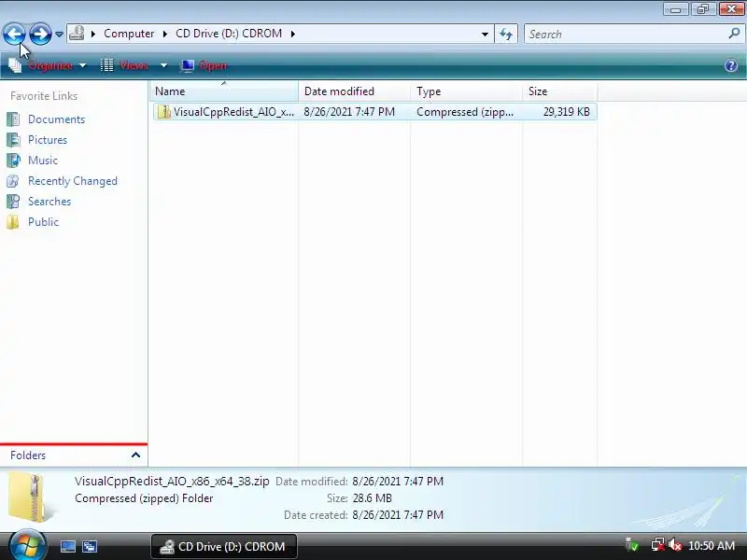Open Views dropdown arrow

(163, 65)
